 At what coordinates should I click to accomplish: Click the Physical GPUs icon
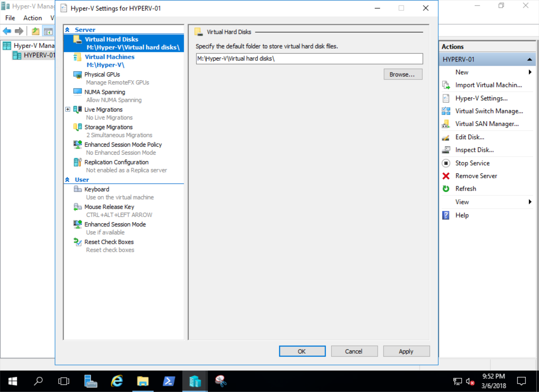(x=77, y=74)
